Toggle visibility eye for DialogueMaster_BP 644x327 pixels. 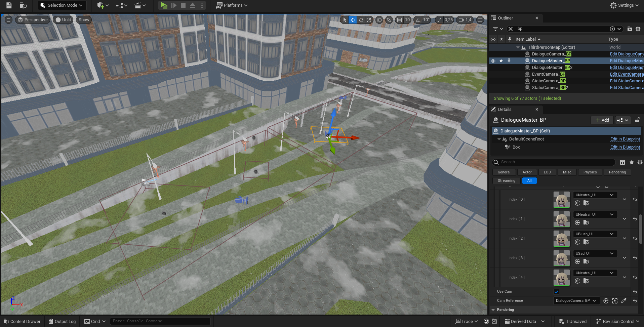coord(493,61)
